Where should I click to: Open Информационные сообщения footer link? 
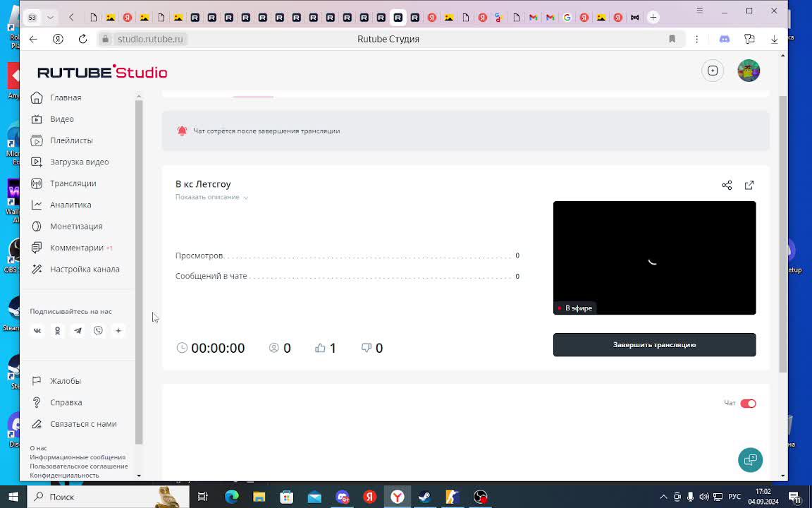click(x=78, y=457)
